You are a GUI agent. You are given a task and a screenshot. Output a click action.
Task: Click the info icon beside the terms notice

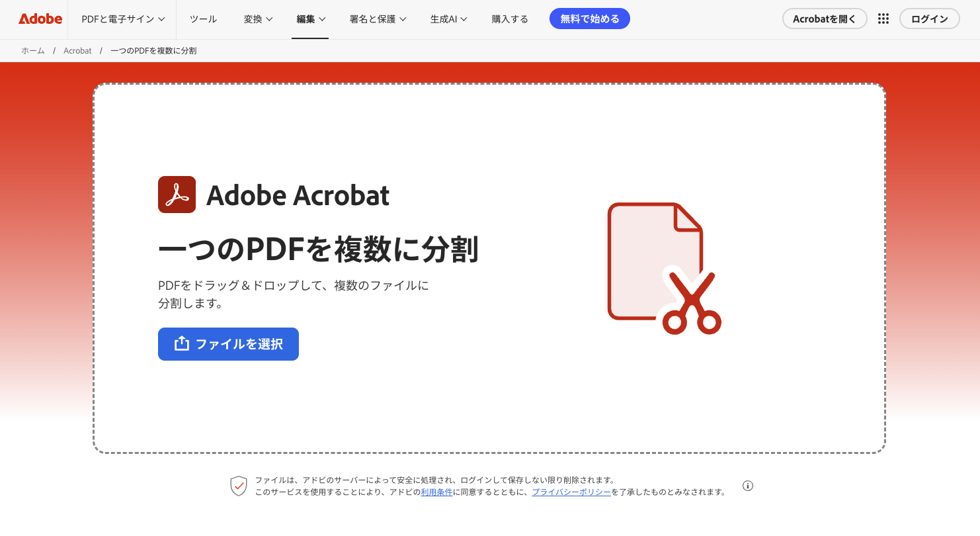click(748, 486)
